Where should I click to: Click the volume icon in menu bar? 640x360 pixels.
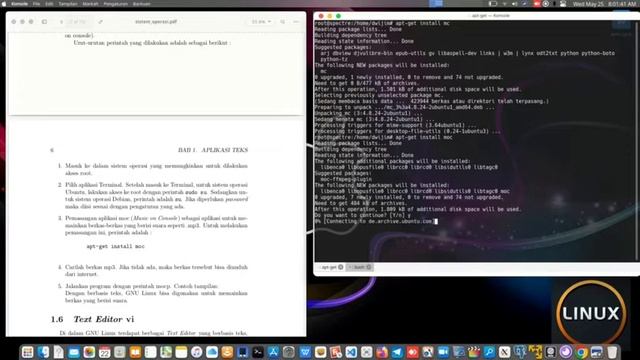coord(515,4)
